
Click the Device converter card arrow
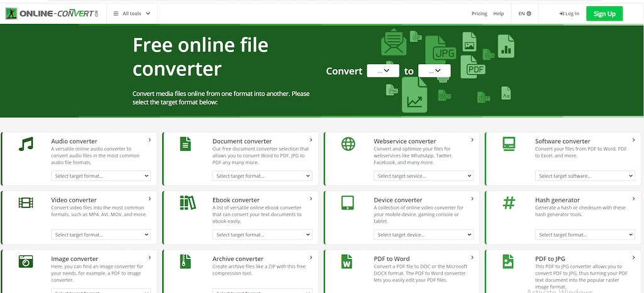click(x=472, y=199)
